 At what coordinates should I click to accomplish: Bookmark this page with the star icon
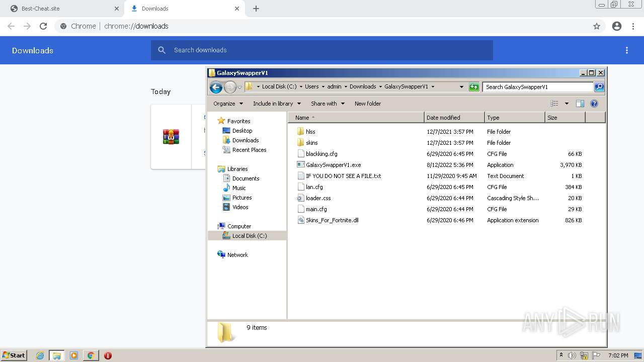[x=597, y=26]
